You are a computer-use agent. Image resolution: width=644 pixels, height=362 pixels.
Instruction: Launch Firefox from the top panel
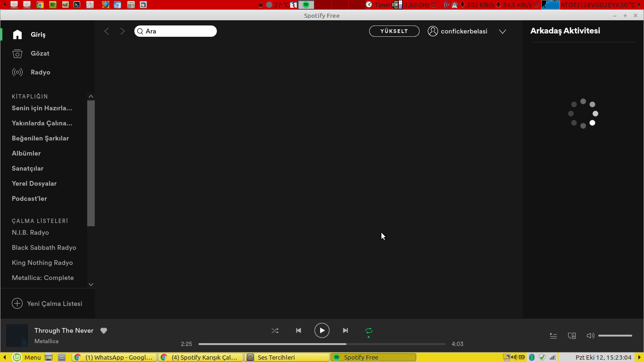click(x=105, y=5)
